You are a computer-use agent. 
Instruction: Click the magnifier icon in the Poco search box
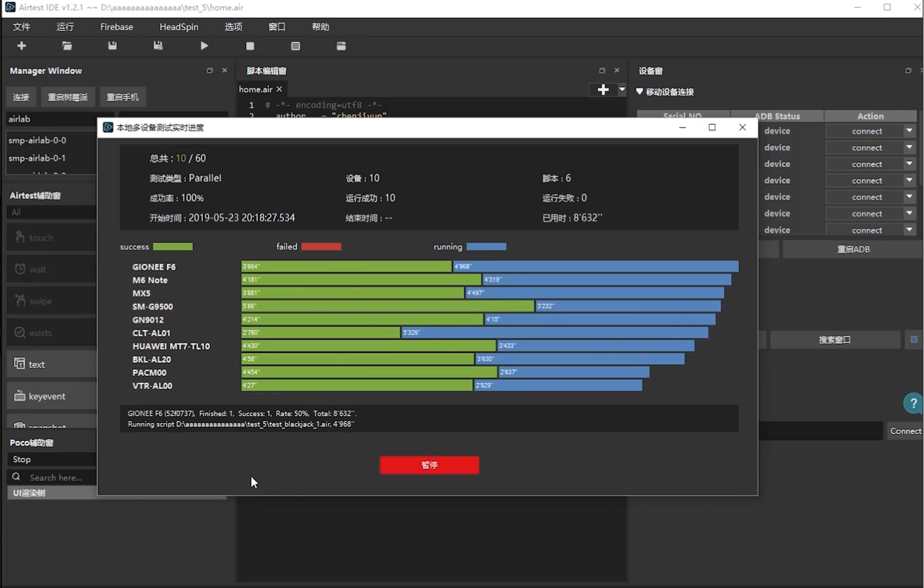pyautogui.click(x=16, y=477)
